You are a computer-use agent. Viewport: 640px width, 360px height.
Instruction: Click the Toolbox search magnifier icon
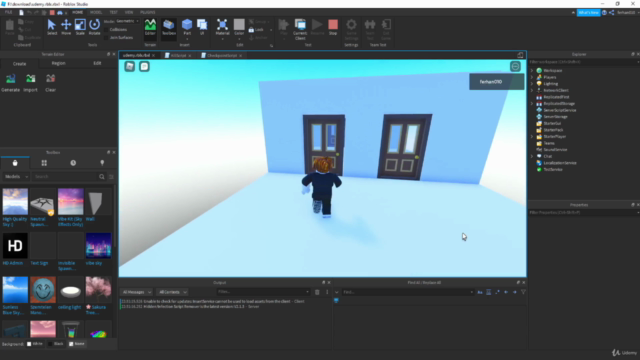click(102, 177)
